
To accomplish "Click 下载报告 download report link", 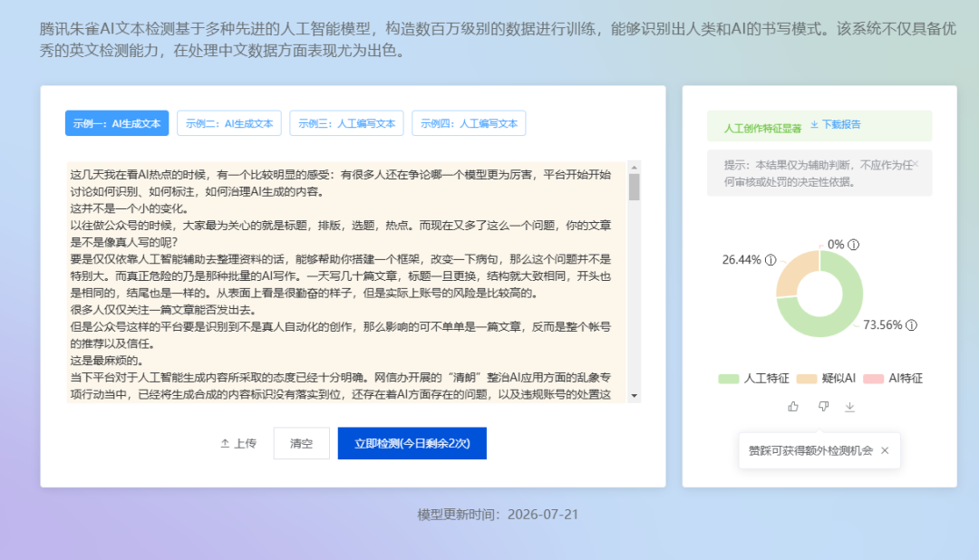I will [x=836, y=125].
